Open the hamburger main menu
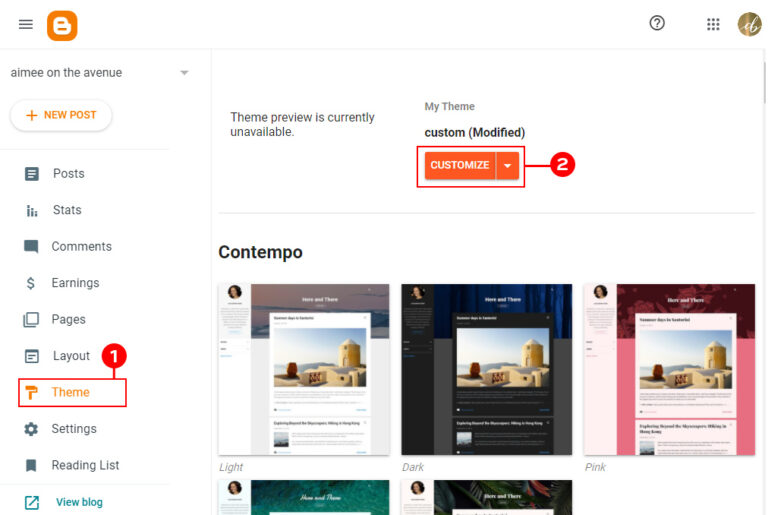The height and width of the screenshot is (515, 768). coord(25,24)
